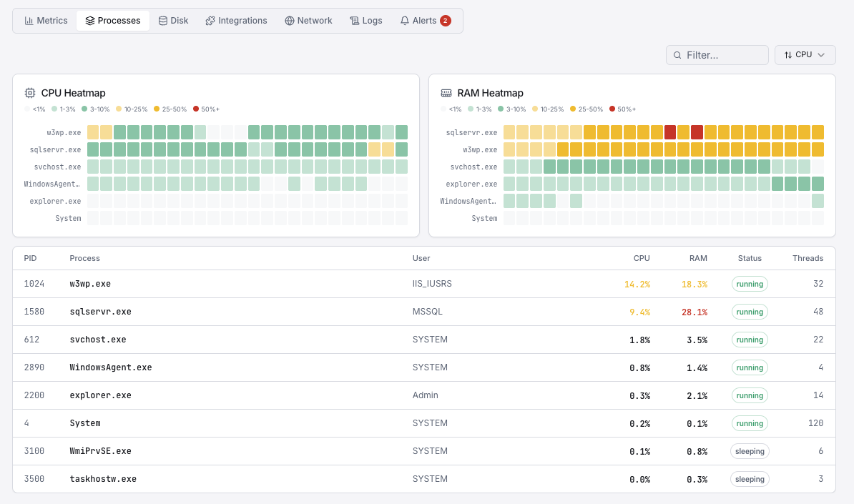Screen dimensions: 854x504
Task: Click the red RAM heatmap cell for sqlservr.exe
Action: point(670,132)
